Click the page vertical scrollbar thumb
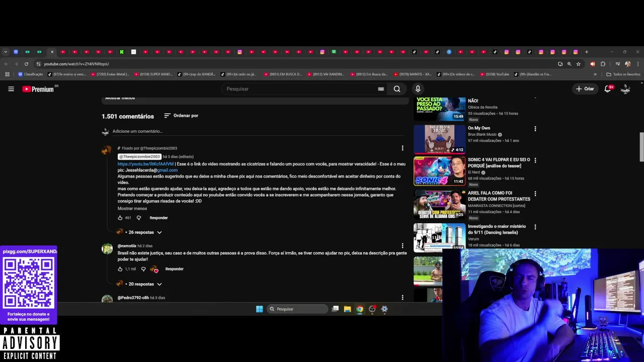This screenshot has height=362, width=644. [641, 147]
